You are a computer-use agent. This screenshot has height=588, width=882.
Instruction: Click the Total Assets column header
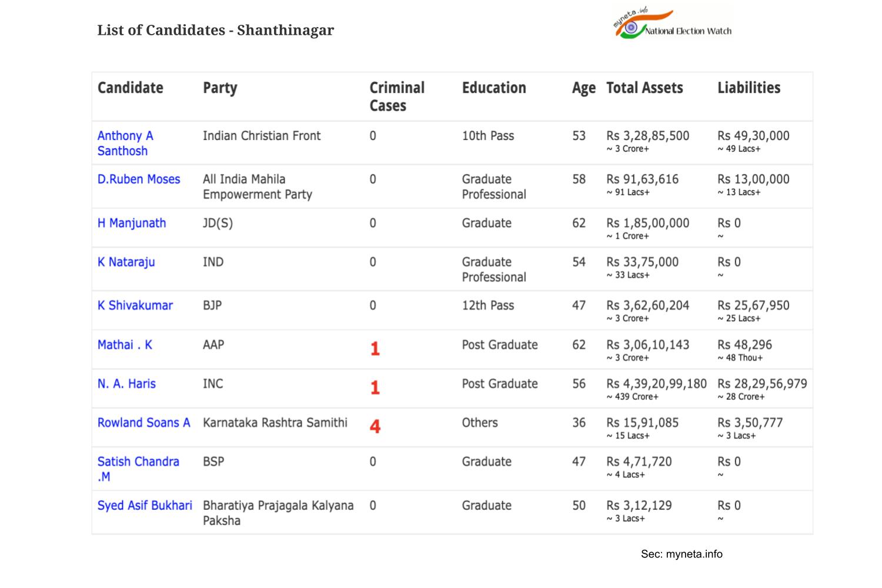644,88
